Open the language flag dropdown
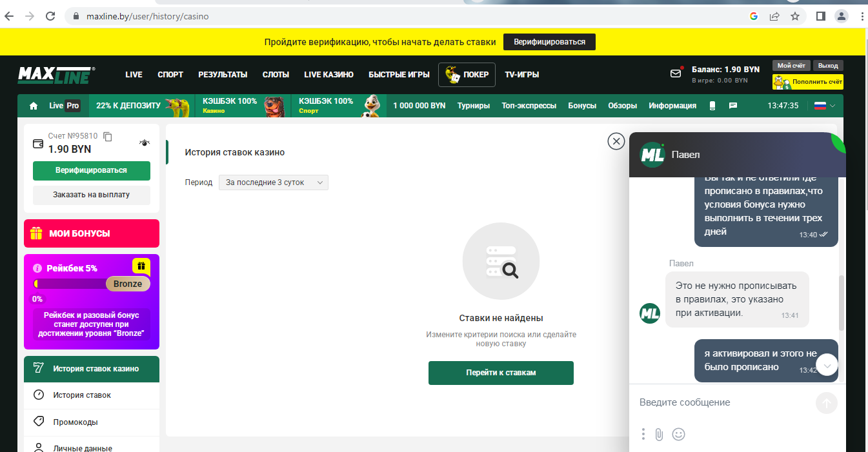This screenshot has height=452, width=868. click(x=825, y=106)
